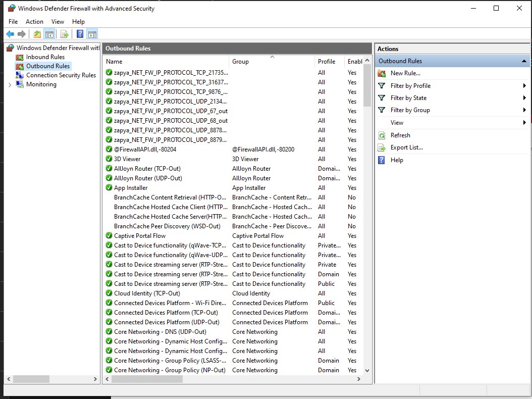Collapse the Outbound Rules actions section

524,61
